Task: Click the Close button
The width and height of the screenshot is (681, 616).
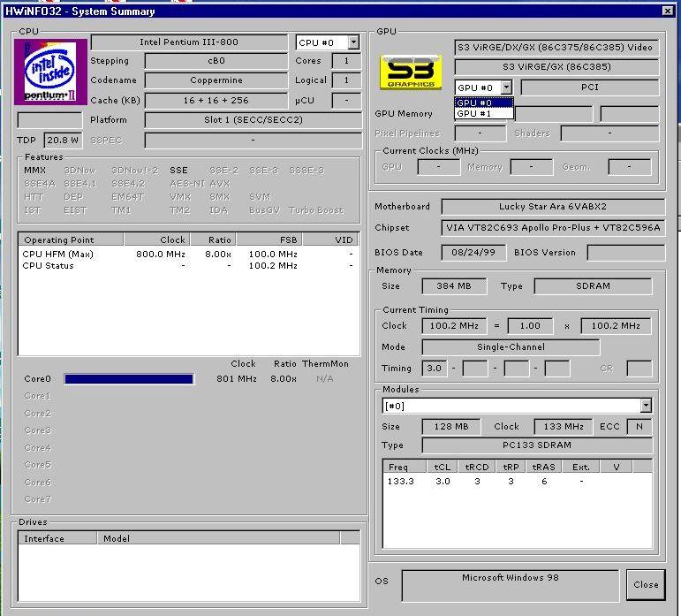Action: pyautogui.click(x=646, y=585)
